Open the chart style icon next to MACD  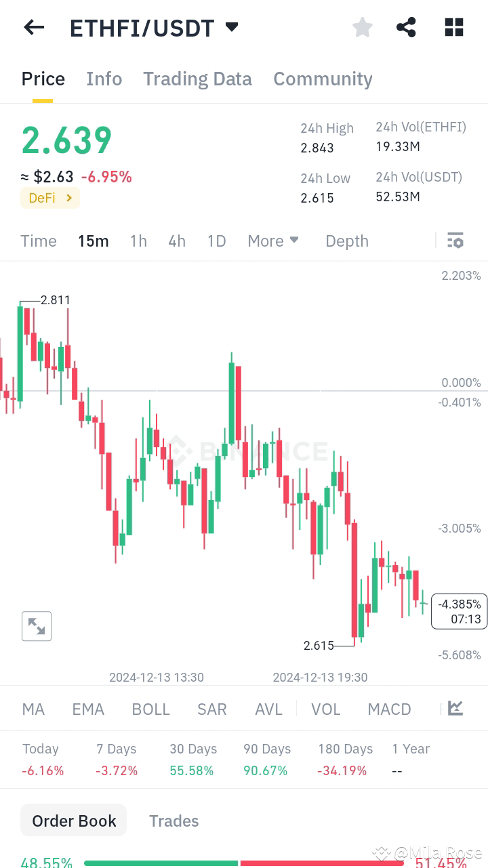pos(454,709)
